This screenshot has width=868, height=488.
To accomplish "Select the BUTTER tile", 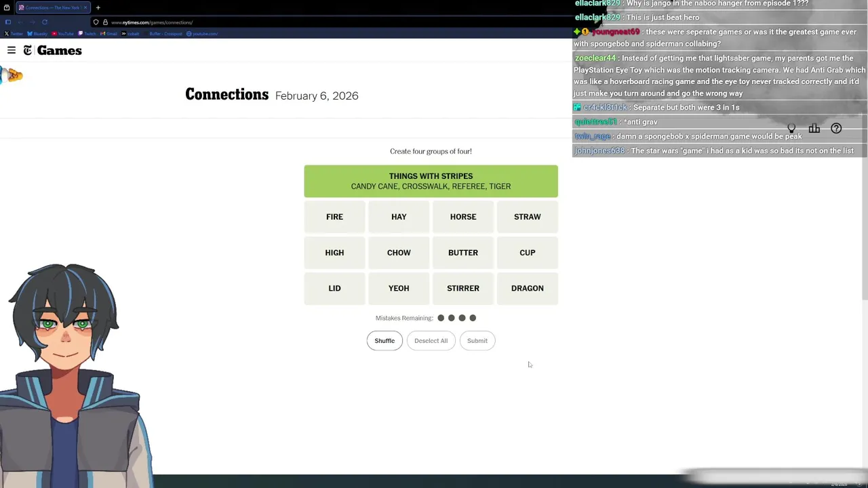I will pos(463,253).
